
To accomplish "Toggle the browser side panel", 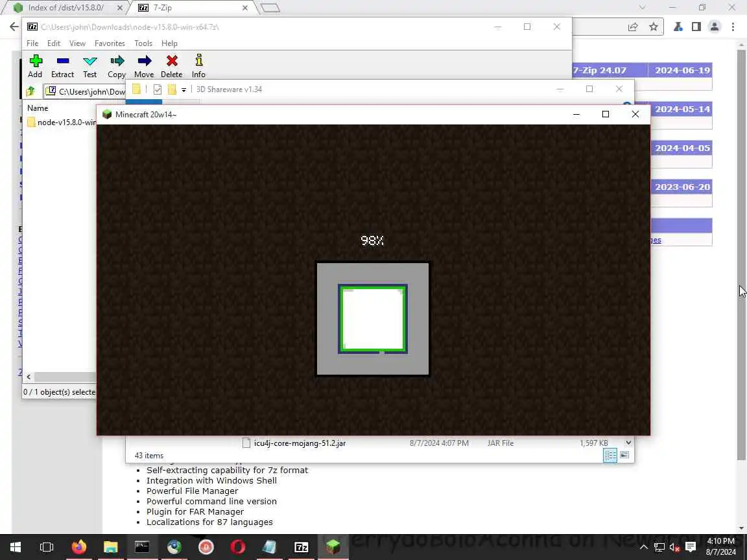I will 696,27.
